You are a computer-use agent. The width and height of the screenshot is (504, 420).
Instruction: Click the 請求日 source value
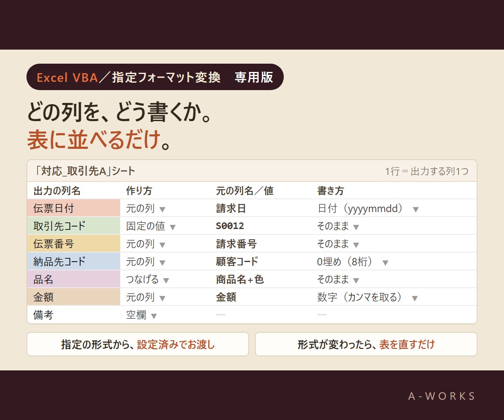coord(231,209)
